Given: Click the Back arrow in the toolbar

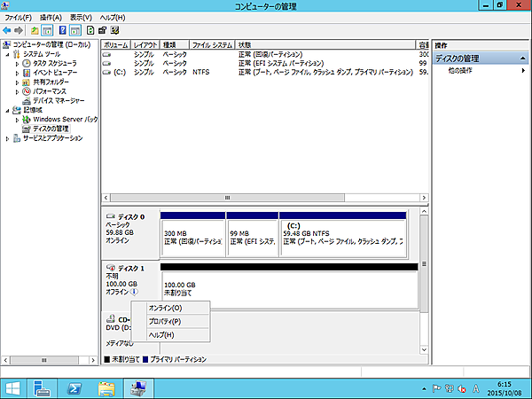Looking at the screenshot, I should (8, 30).
